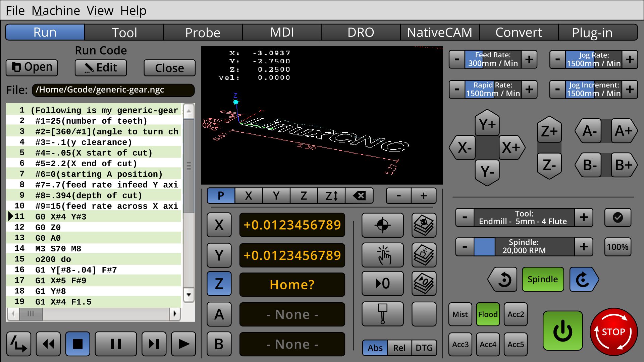Image resolution: width=644 pixels, height=362 pixels.
Task: Select DTG coordinate display mode
Action: tap(424, 348)
